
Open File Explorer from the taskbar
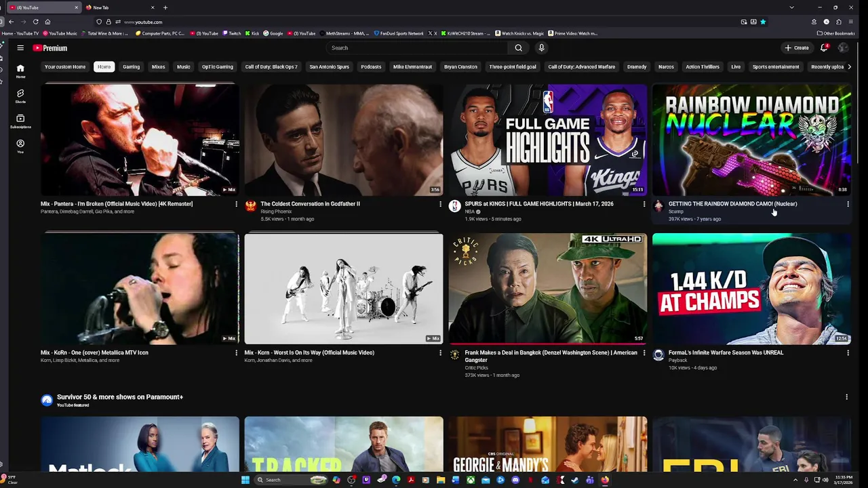441,480
